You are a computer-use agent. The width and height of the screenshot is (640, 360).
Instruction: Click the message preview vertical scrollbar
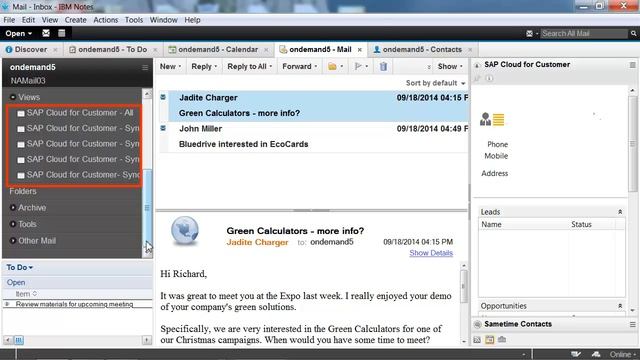464,304
